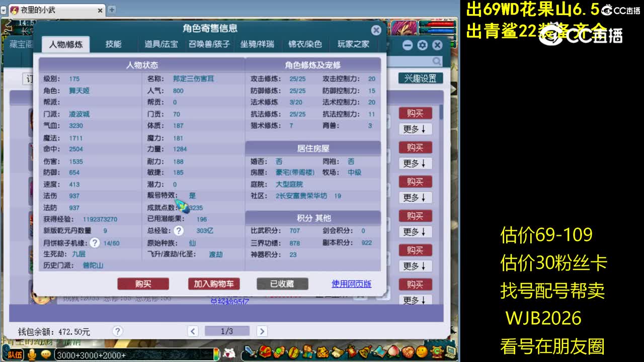
Task: Click the microphone icon beside the chat input
Action: coord(32,354)
